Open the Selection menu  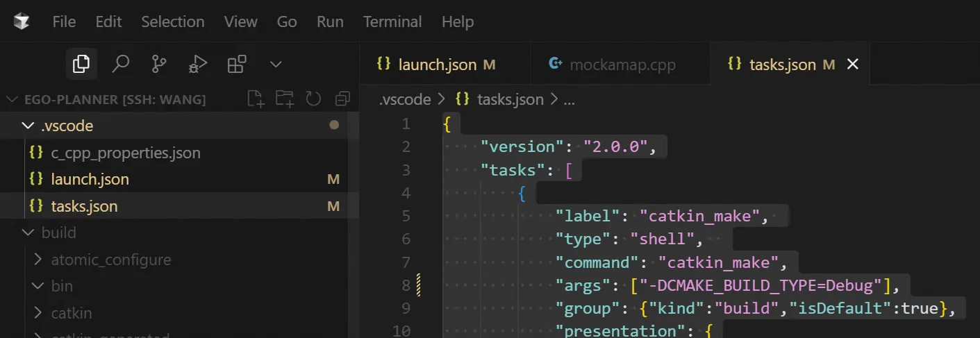coord(173,22)
